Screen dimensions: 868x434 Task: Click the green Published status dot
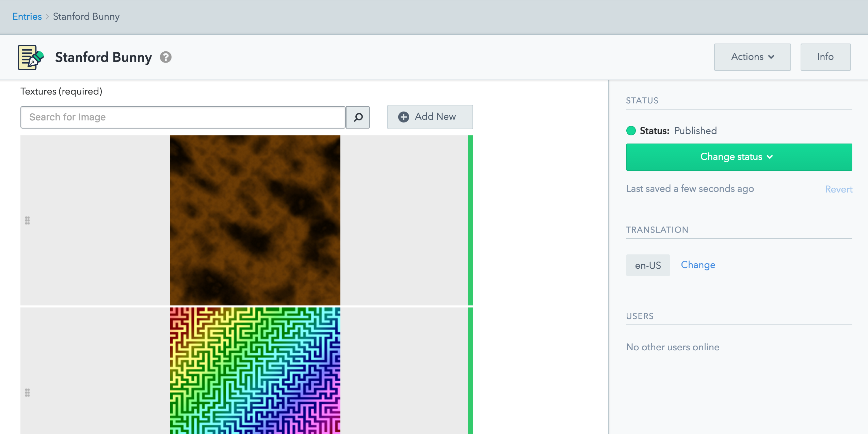(x=631, y=131)
